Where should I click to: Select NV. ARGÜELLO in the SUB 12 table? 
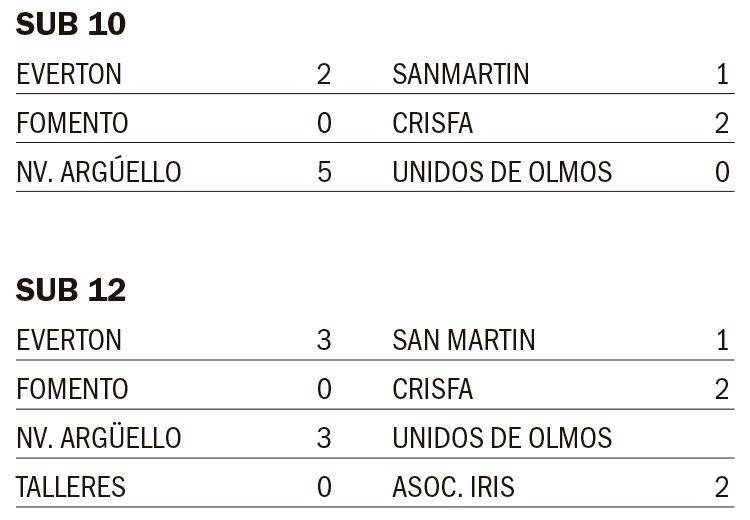(x=99, y=438)
